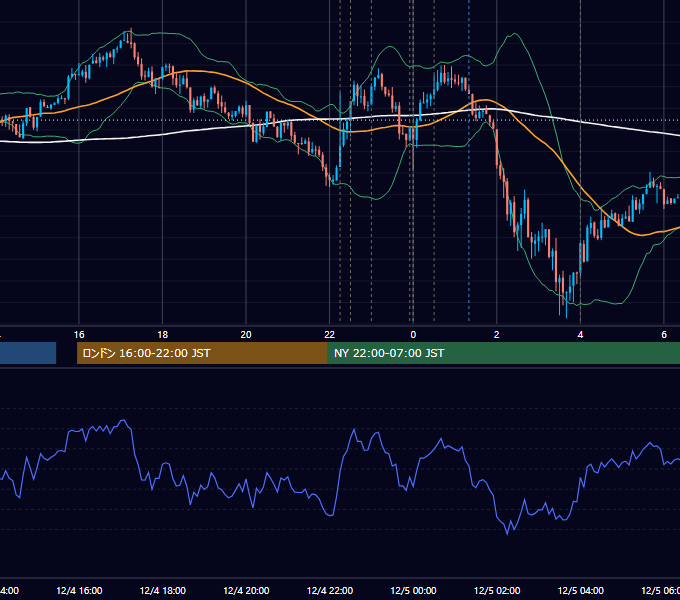The width and height of the screenshot is (680, 600).
Task: Click the 12/4 18:00 date label
Action: 163,590
